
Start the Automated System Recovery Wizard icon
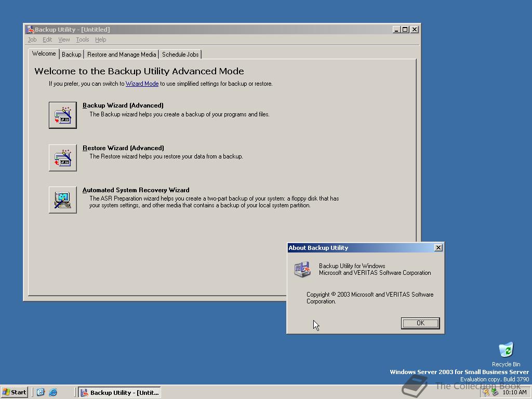pos(63,200)
